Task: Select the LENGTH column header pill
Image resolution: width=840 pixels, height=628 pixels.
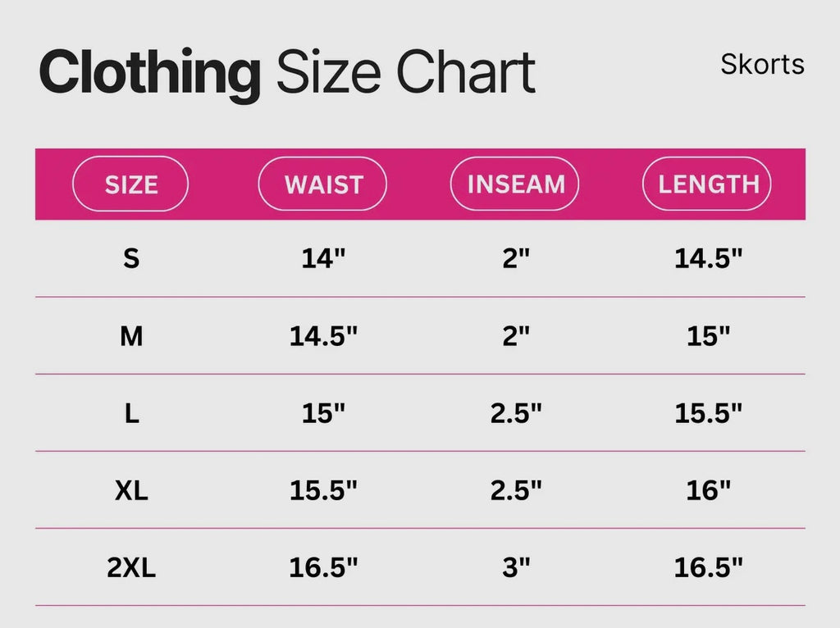Action: 707,184
